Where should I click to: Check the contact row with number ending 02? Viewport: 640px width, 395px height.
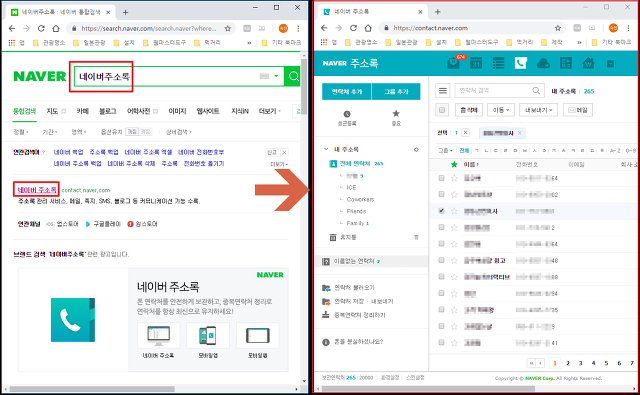coord(441,194)
